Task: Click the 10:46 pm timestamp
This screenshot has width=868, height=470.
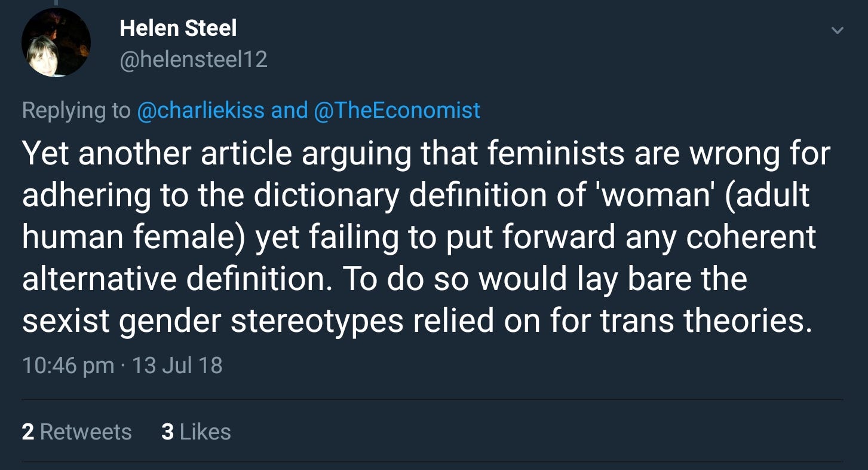Action: point(68,365)
